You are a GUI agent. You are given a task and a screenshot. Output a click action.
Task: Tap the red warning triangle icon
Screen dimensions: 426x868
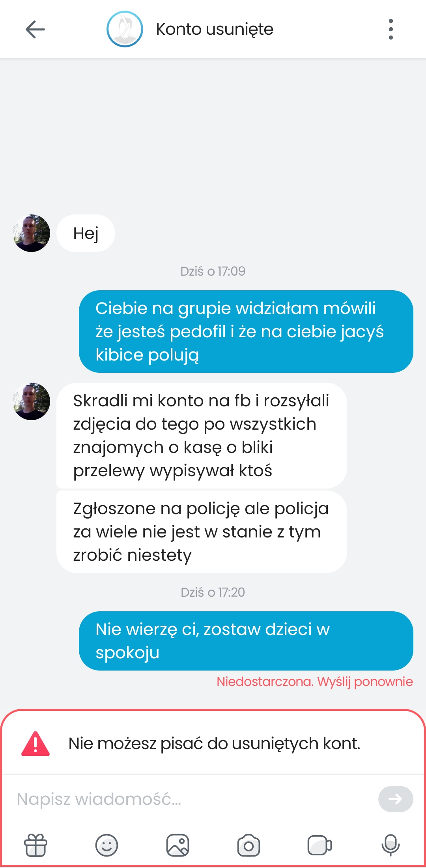pyautogui.click(x=35, y=744)
